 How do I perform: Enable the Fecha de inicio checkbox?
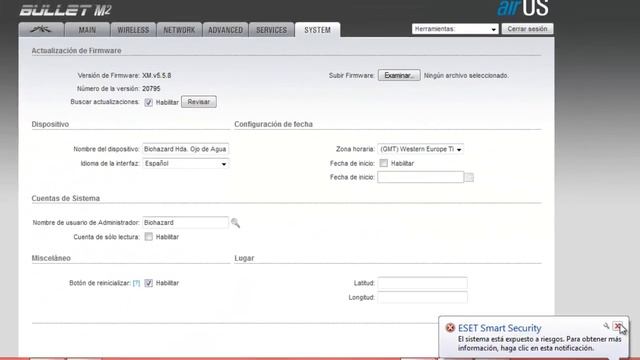(384, 163)
